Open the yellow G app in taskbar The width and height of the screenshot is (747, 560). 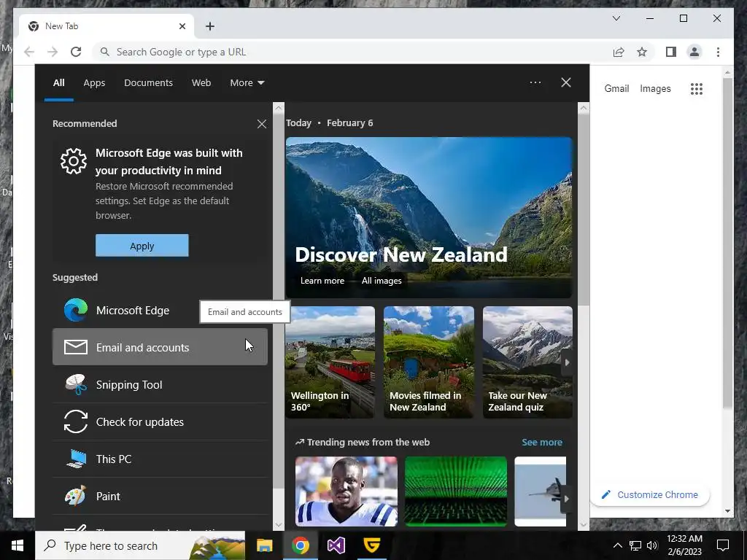(371, 545)
